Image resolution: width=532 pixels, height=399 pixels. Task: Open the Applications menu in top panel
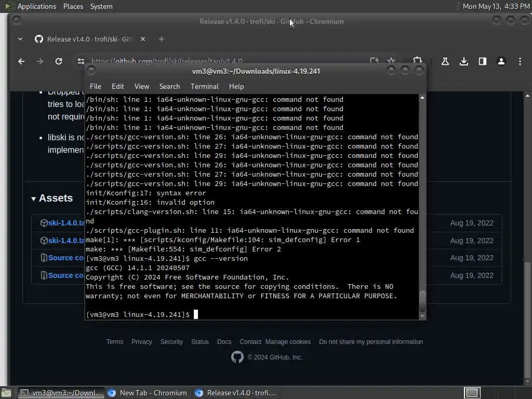pos(37,6)
